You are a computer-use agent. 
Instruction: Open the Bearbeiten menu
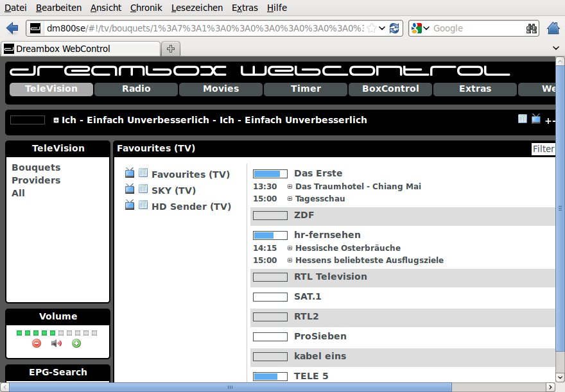(x=58, y=8)
